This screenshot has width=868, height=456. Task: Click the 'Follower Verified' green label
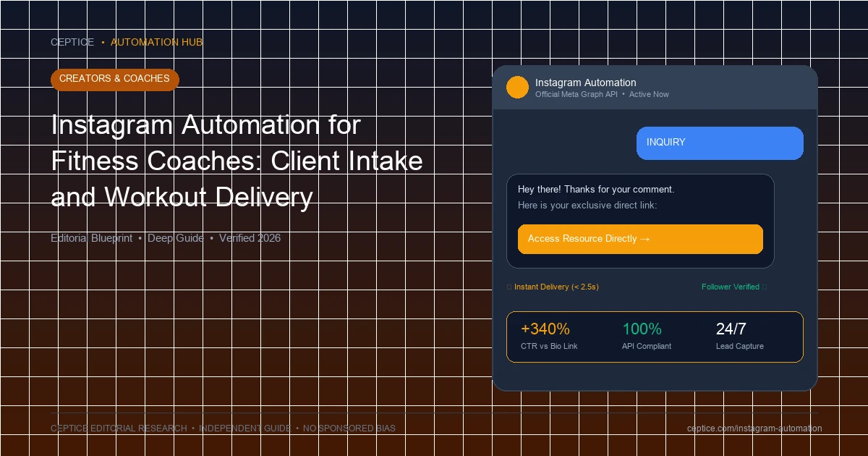click(731, 287)
